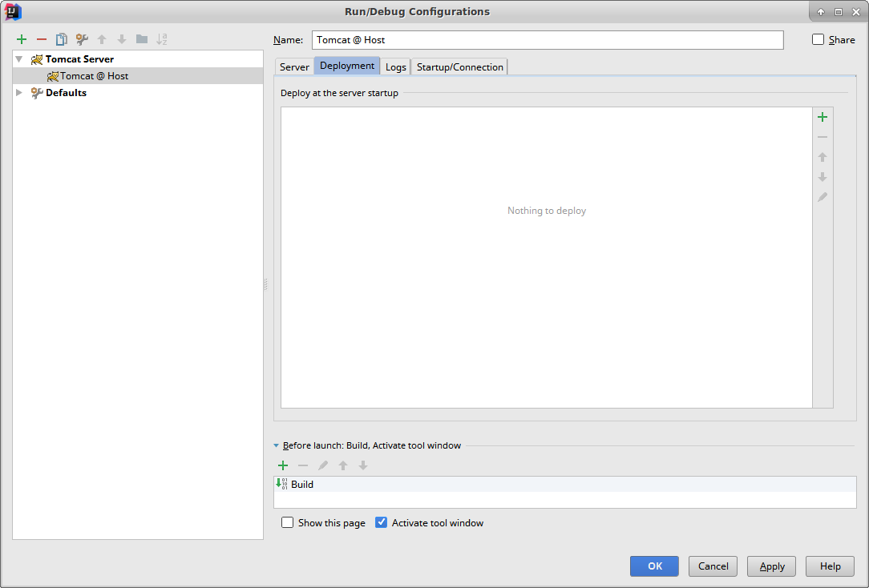This screenshot has width=869, height=588.
Task: Create new folder for configurations
Action: 142,39
